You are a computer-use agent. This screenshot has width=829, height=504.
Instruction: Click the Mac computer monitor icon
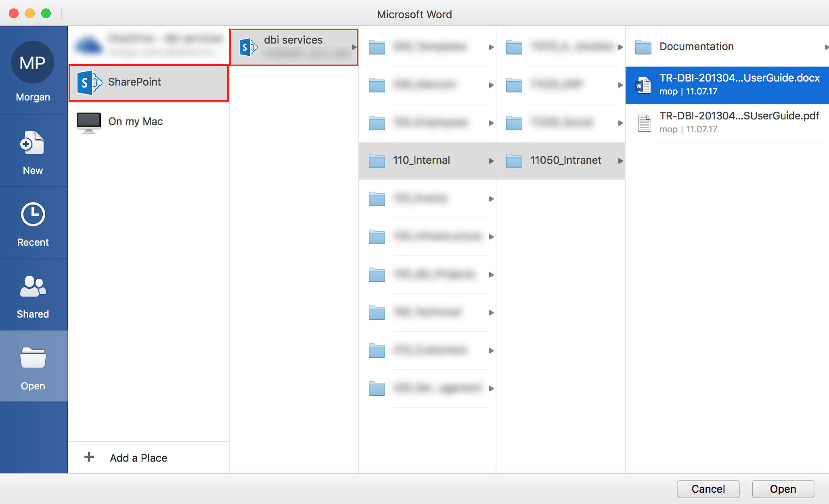pos(89,122)
